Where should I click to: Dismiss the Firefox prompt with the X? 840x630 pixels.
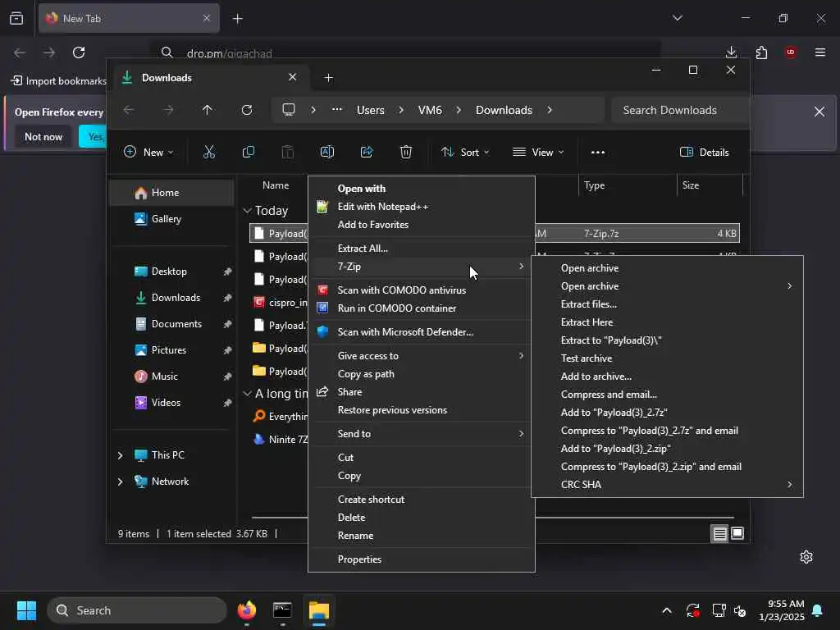pos(819,112)
